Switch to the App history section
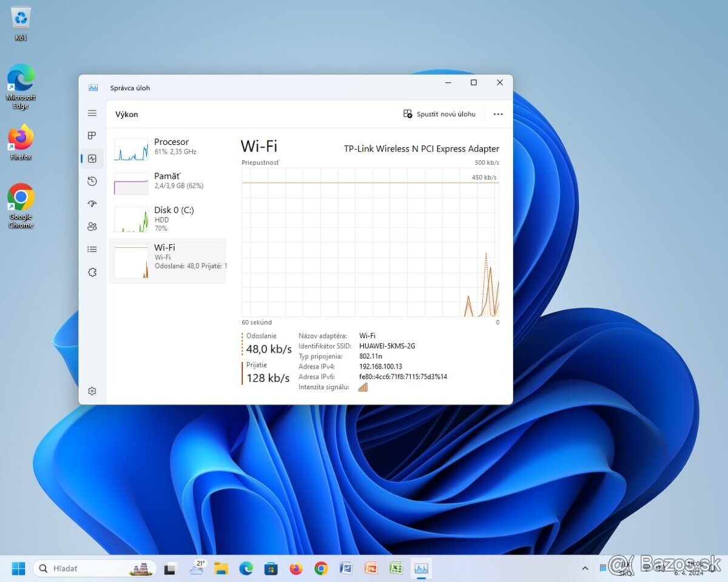Screen dimensions: 728x582 click(x=92, y=181)
